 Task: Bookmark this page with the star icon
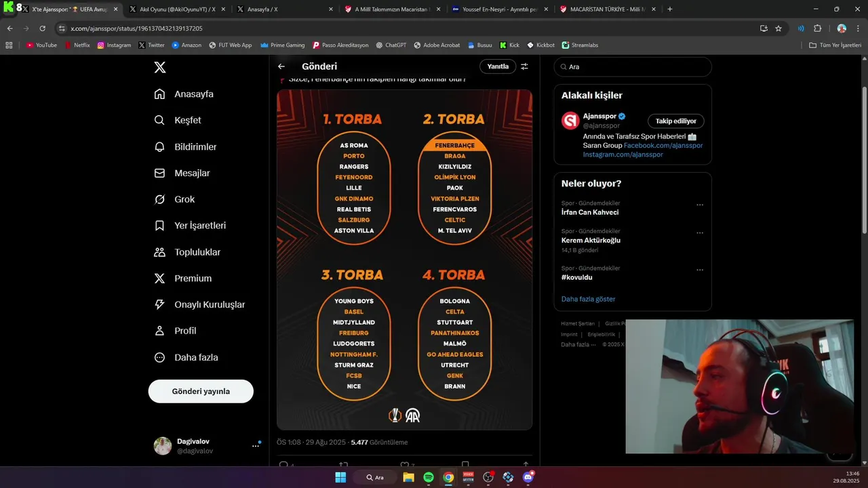point(778,28)
